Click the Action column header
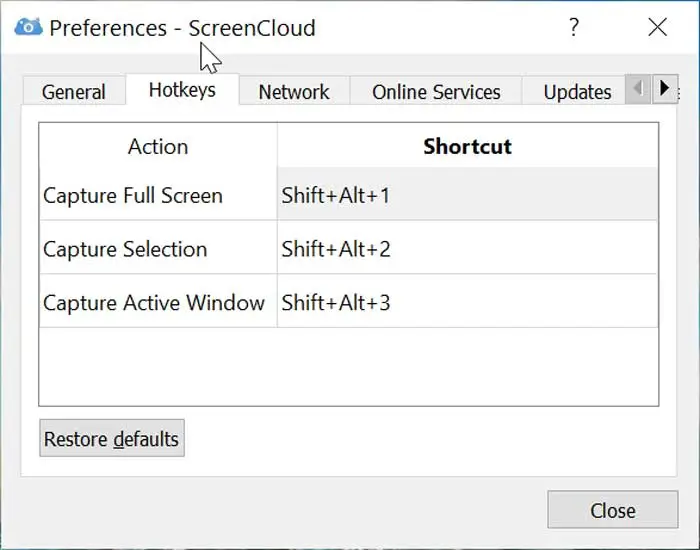 (x=158, y=146)
